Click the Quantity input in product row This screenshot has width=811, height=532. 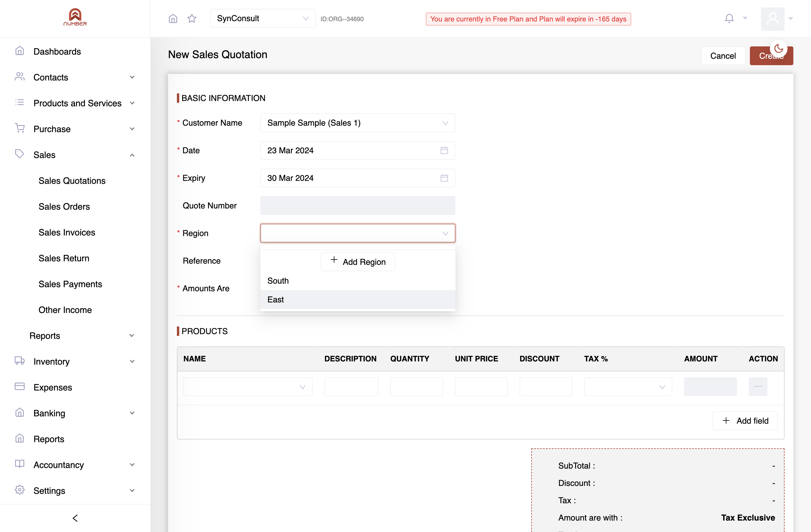click(416, 387)
